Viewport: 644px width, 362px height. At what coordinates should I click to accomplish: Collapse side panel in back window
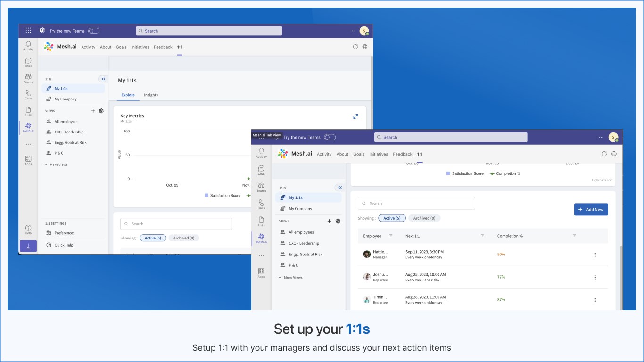click(x=103, y=79)
